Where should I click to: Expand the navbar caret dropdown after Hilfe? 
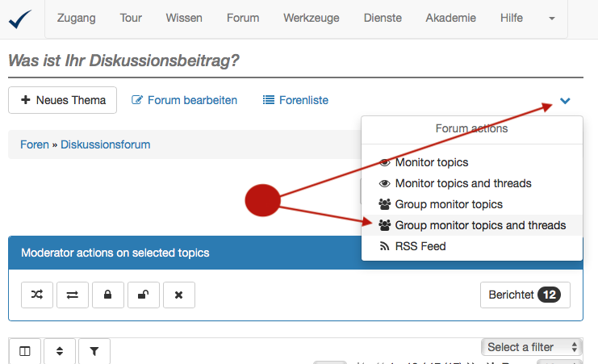(x=552, y=19)
